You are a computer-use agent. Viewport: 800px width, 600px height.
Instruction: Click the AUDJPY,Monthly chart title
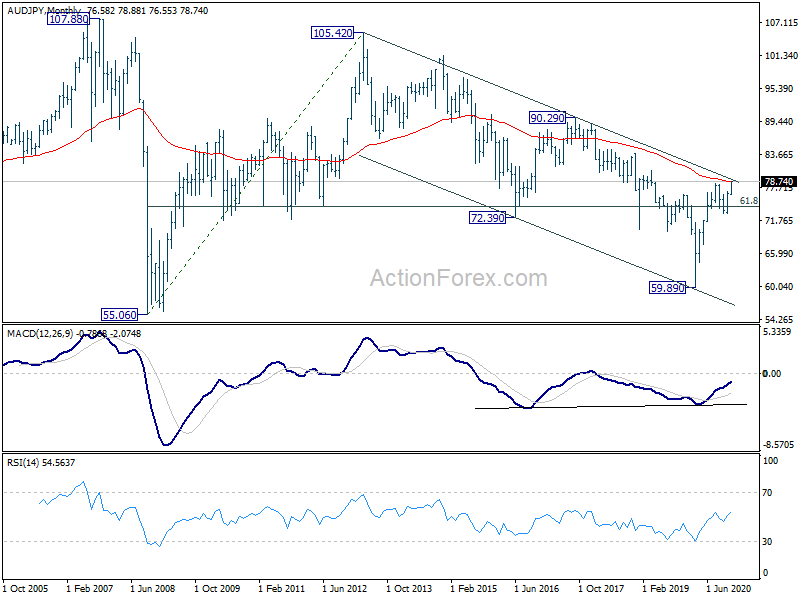click(44, 10)
